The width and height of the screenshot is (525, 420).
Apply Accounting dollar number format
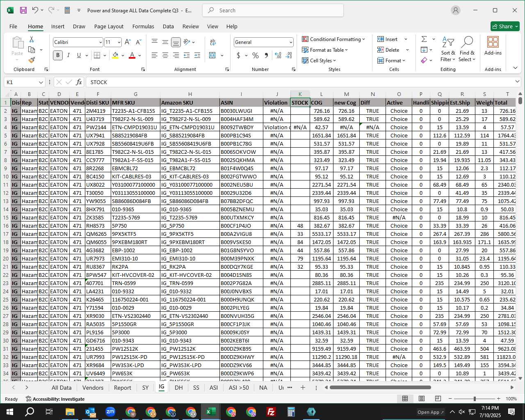point(238,55)
